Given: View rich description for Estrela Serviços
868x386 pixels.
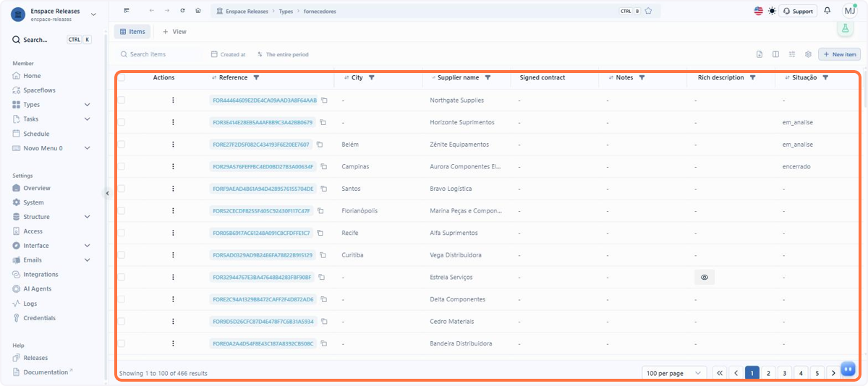Looking at the screenshot, I should click(705, 278).
